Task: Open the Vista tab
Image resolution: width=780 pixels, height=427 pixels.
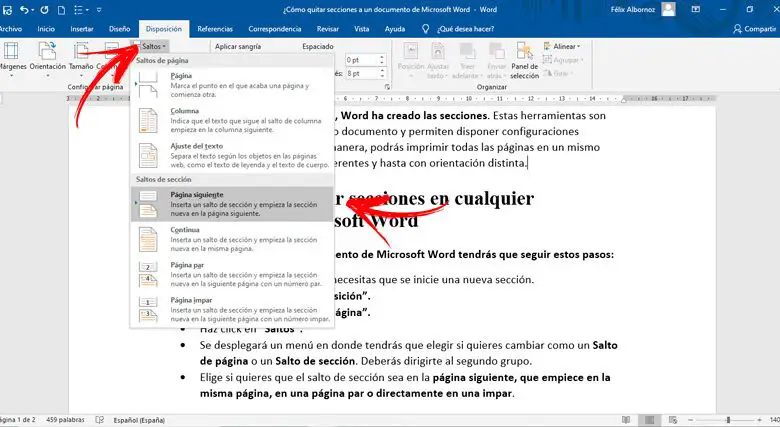Action: pos(362,29)
